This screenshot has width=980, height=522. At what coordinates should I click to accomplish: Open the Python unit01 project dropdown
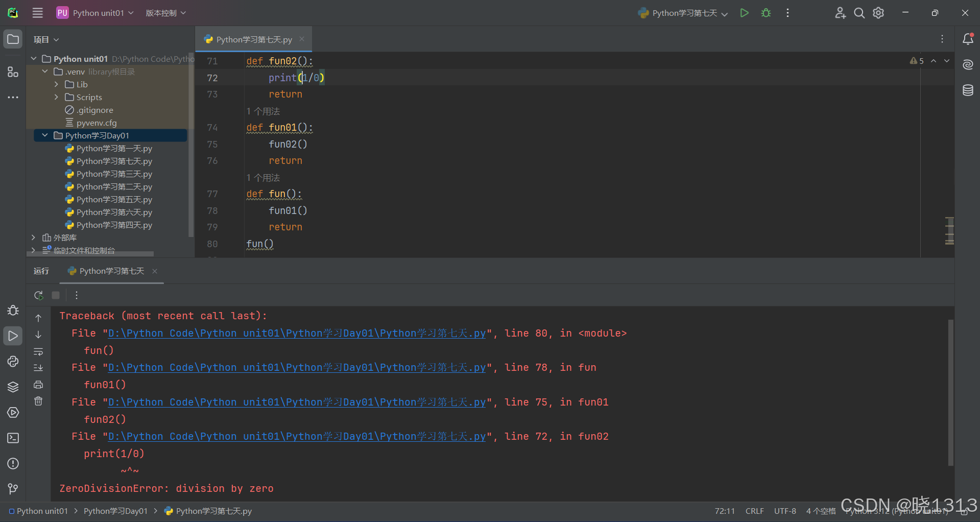click(95, 13)
